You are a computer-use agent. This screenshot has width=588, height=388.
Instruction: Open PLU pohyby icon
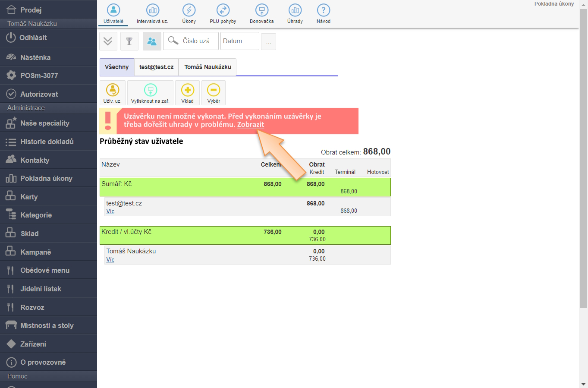(x=223, y=10)
